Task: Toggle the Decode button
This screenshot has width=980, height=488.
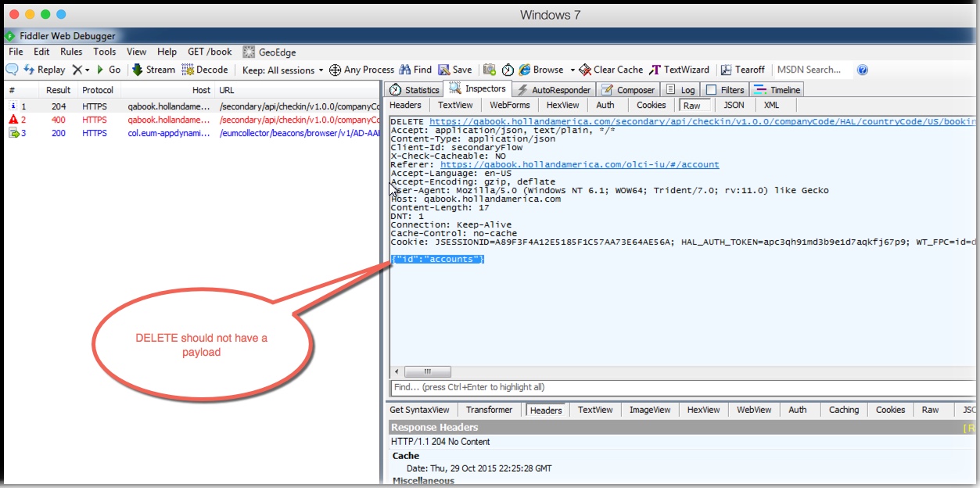Action: coord(188,70)
